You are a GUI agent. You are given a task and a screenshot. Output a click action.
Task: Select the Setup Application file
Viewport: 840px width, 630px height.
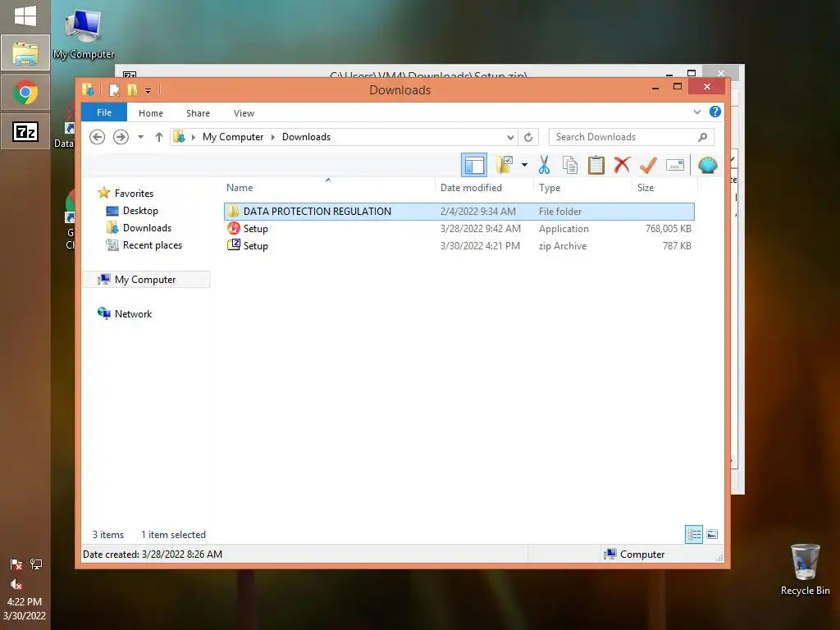(459, 229)
